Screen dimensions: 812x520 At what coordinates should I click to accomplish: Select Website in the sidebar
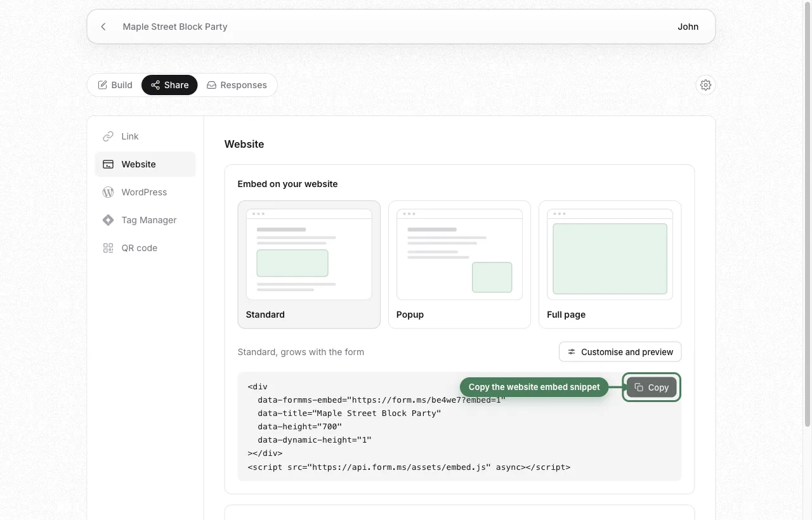pos(145,164)
